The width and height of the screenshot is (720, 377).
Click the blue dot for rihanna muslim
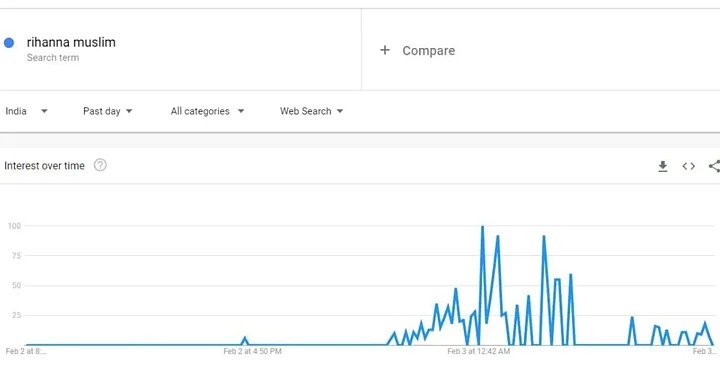point(9,43)
